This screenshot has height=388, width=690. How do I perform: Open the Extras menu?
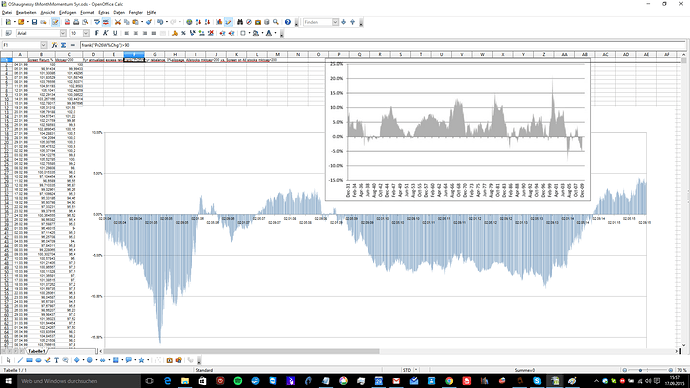point(104,12)
